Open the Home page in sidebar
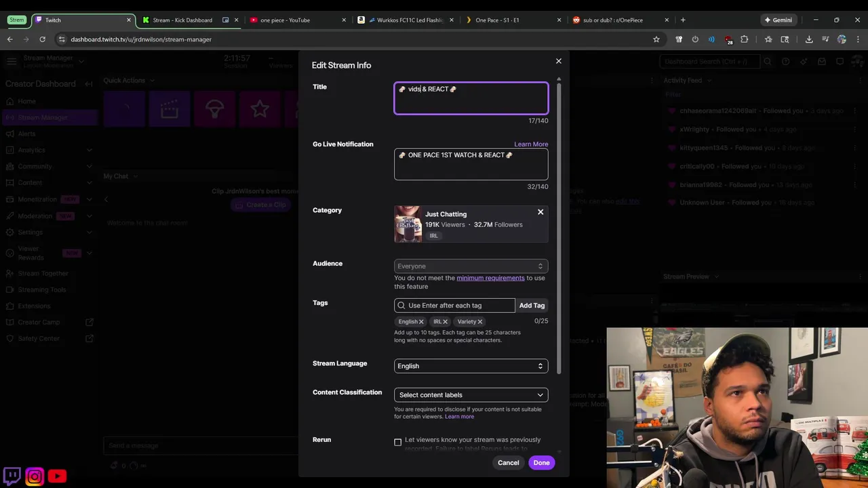The image size is (868, 488). click(x=26, y=101)
